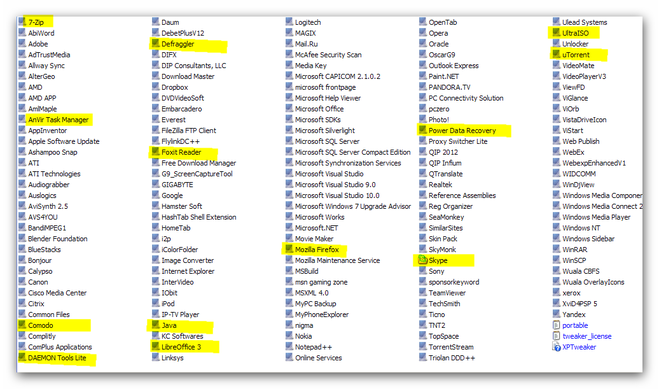Viewport: 659px width, 389px height.
Task: Select the portable file icon
Action: click(x=556, y=325)
